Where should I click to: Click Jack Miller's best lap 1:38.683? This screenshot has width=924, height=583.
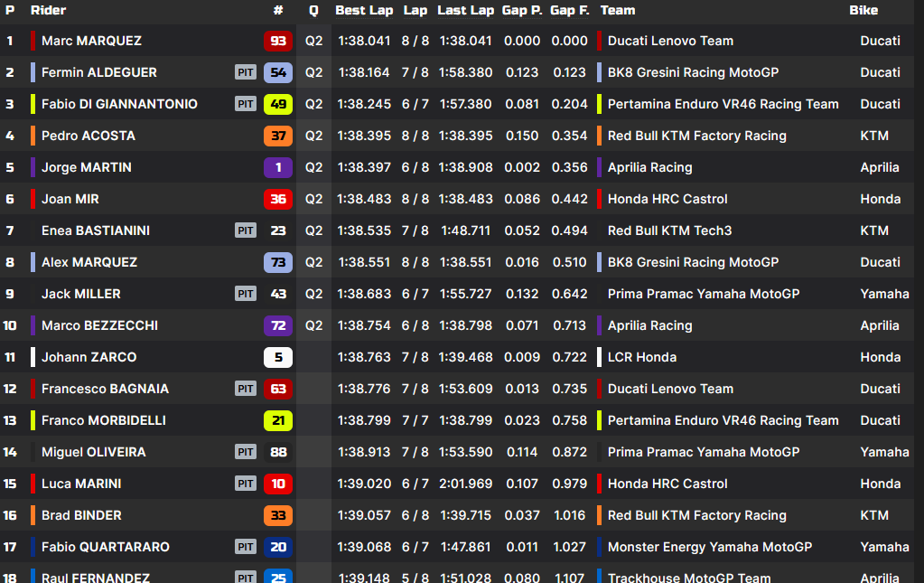pos(364,294)
